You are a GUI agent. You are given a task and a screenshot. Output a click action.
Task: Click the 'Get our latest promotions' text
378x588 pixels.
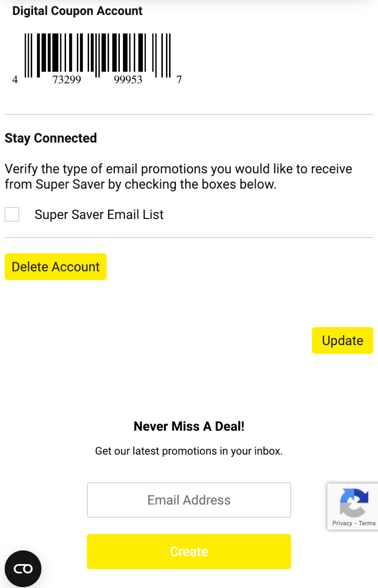coord(189,451)
